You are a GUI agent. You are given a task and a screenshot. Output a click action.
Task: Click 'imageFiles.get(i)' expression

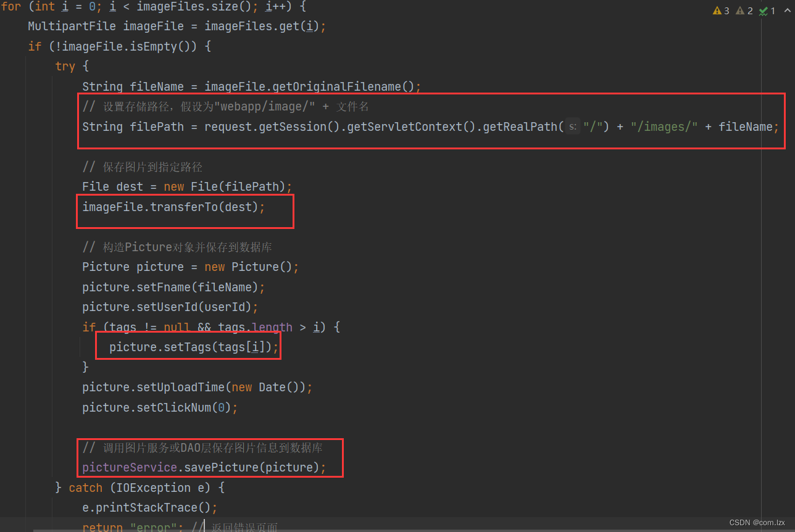(x=262, y=26)
